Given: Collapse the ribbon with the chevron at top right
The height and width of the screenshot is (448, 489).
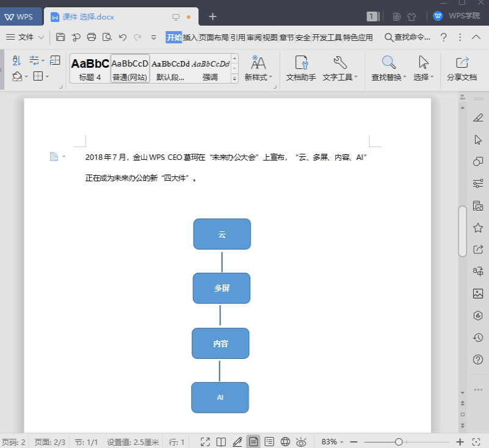Looking at the screenshot, I should coord(476,37).
